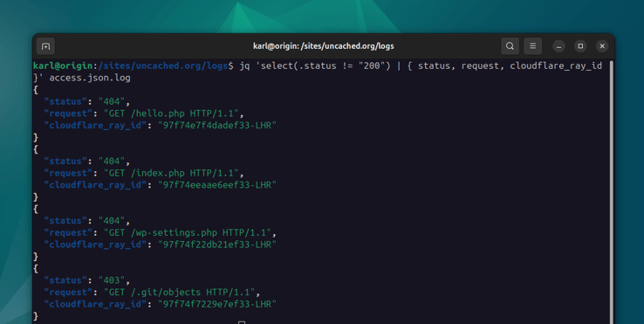
Task: Open a new terminal tab
Action: [x=45, y=46]
